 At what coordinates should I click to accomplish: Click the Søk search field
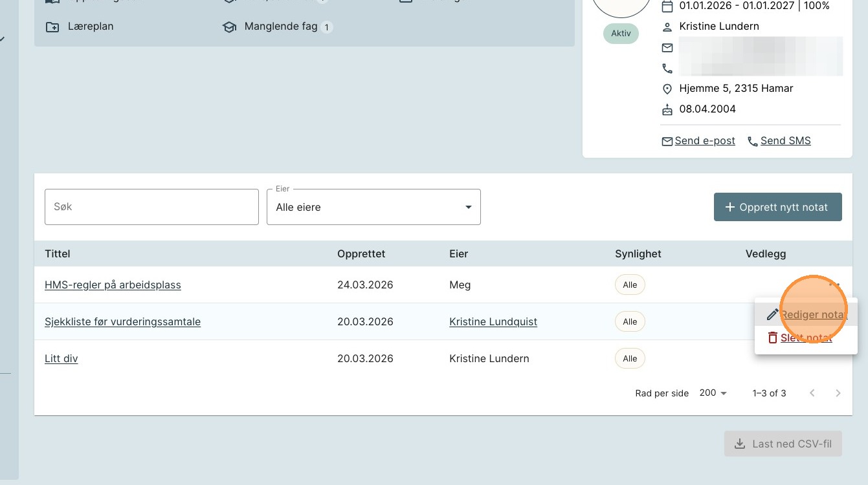coord(151,207)
